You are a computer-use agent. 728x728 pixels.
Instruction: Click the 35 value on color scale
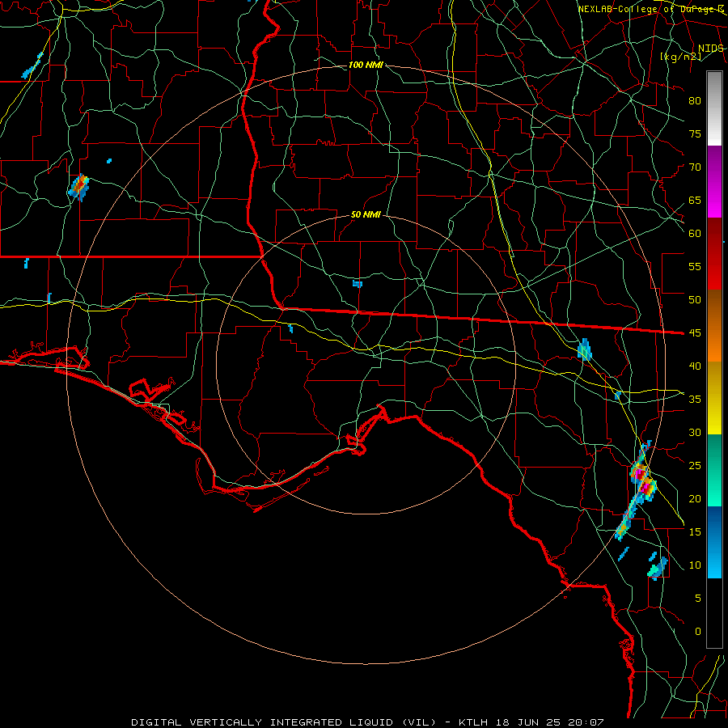[695, 400]
